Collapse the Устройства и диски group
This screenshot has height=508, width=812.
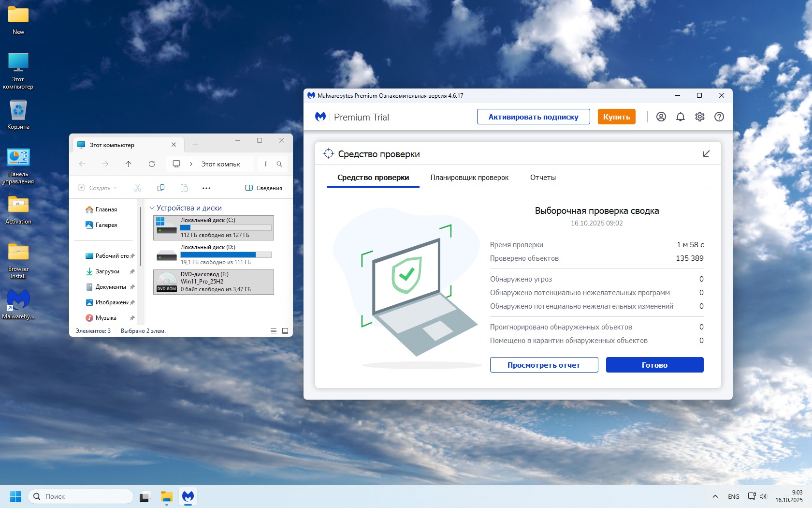click(152, 208)
